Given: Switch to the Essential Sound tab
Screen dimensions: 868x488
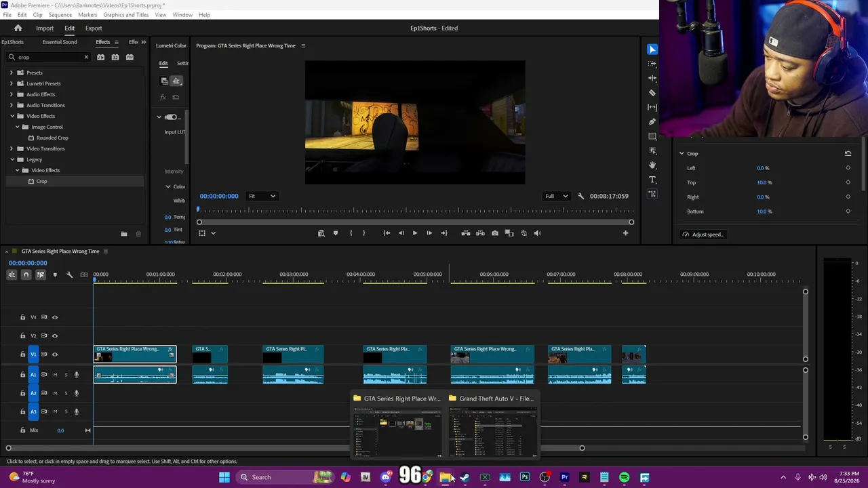Looking at the screenshot, I should click(60, 42).
